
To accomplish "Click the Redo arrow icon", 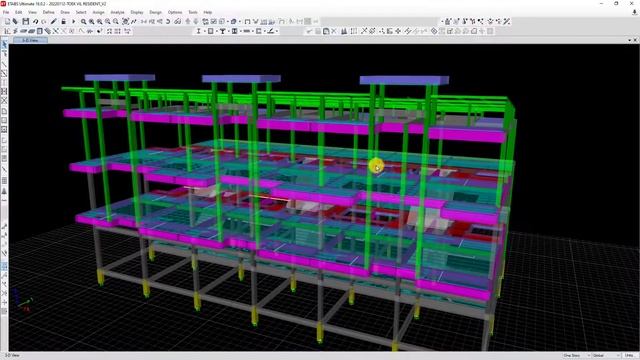I will (x=44, y=21).
